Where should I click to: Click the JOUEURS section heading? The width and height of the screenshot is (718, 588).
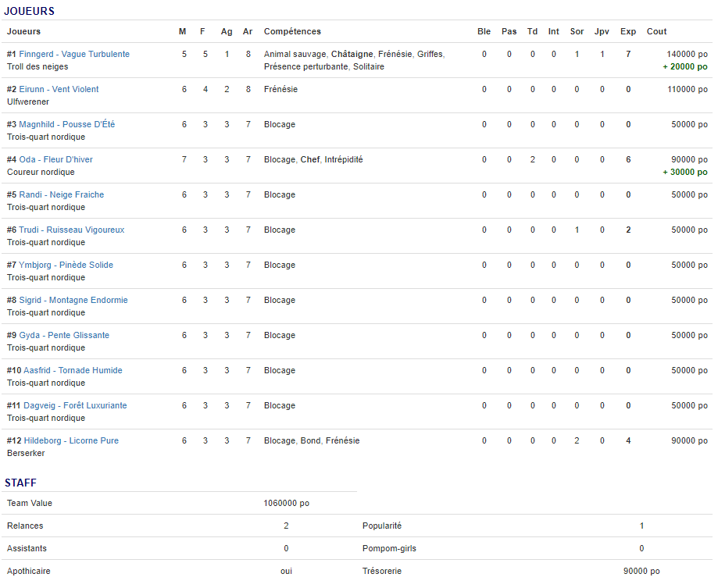[29, 12]
